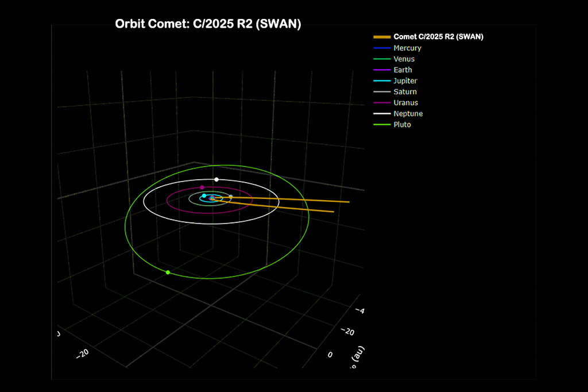This screenshot has width=588, height=392.
Task: Hide the Mercury trace via legend label
Action: click(407, 48)
